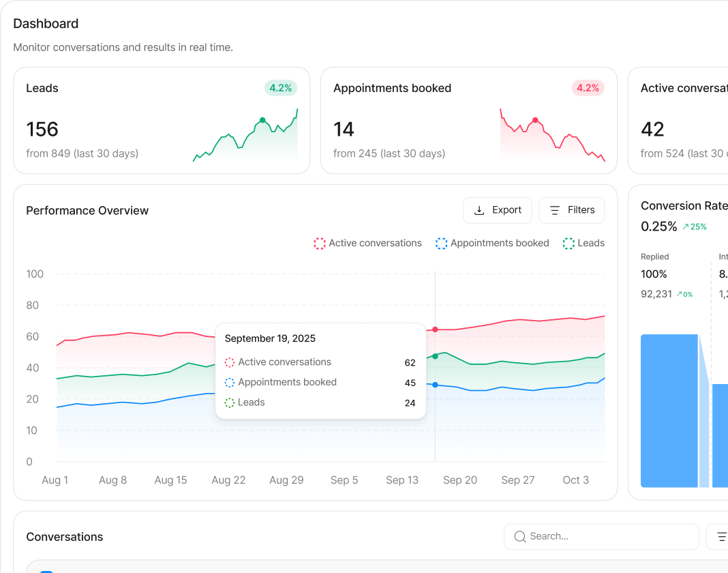Click the magnifier icon in search box

click(520, 536)
